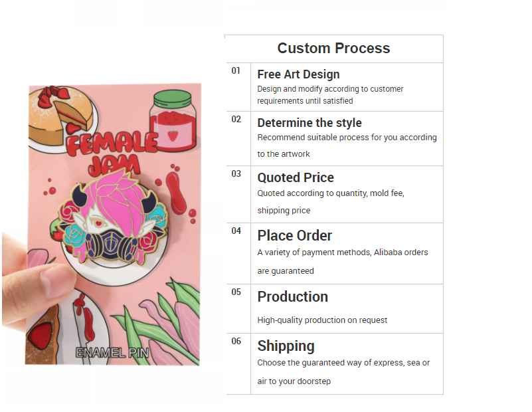Image resolution: width=532 pixels, height=412 pixels.
Task: Click the Shipping heading
Action: pyautogui.click(x=286, y=346)
